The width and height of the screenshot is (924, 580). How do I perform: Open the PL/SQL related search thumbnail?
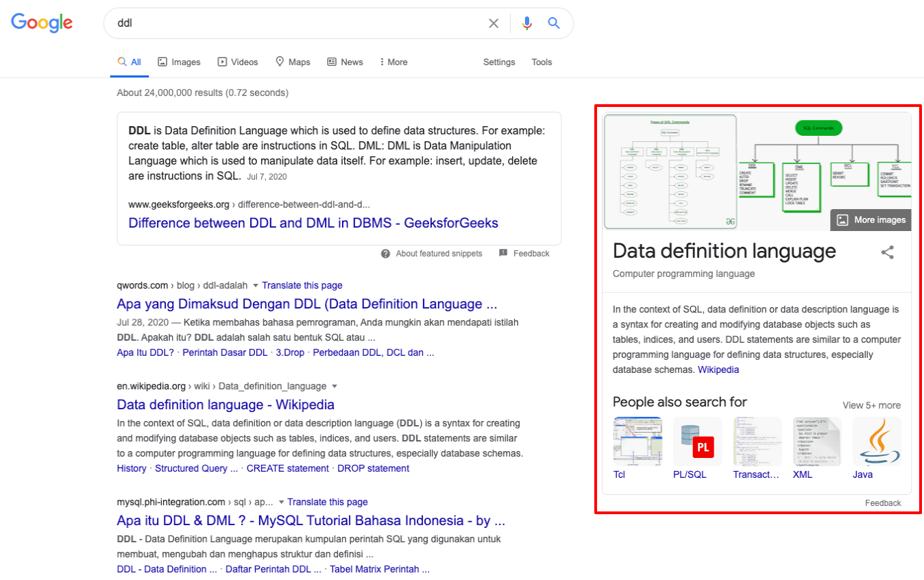697,442
